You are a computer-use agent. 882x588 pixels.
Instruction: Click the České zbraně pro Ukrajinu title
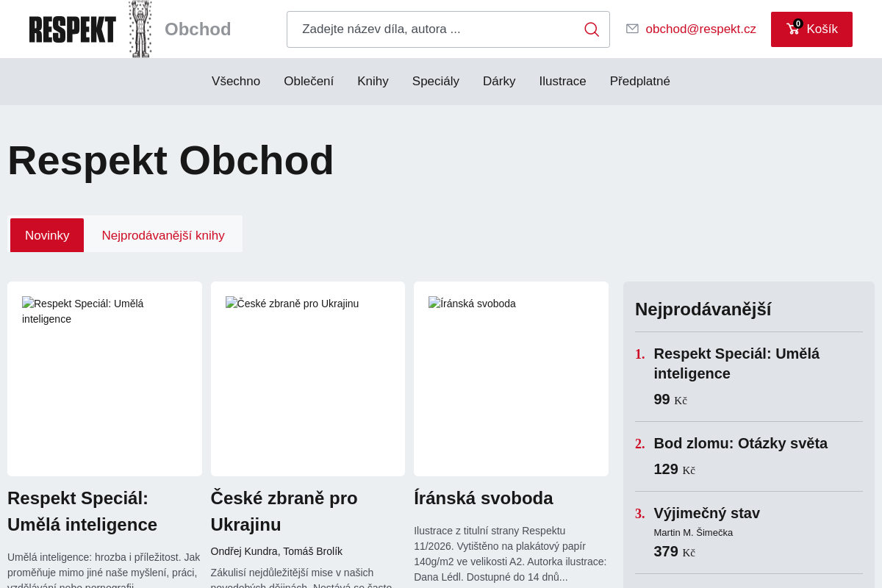click(x=284, y=512)
